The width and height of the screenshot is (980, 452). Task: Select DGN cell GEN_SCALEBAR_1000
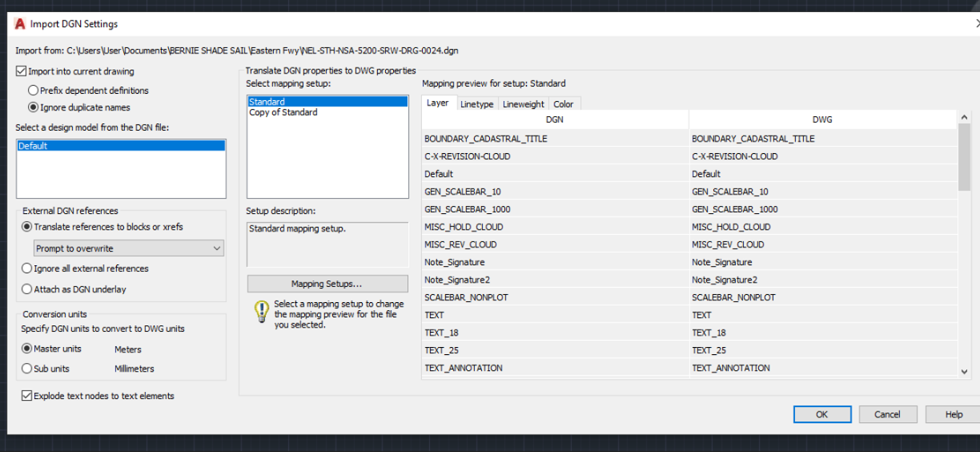(555, 209)
